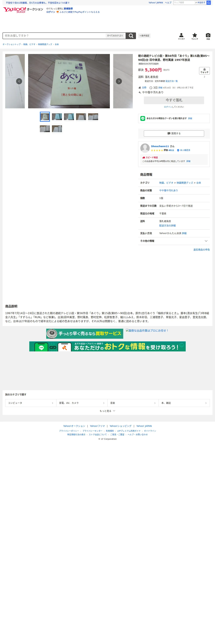The width and height of the screenshot is (215, 644).
Task: Click 配送方法の詳細 link
Action: tap(167, 226)
